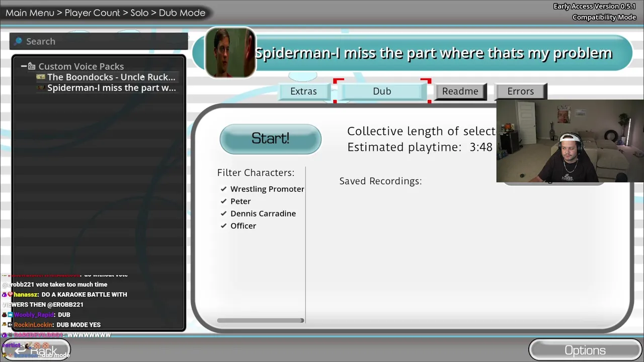Open the Readme tab
The width and height of the screenshot is (644, 362).
pos(460,91)
